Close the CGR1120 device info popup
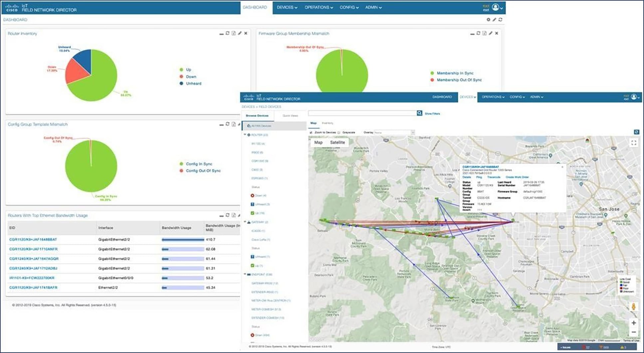This screenshot has height=353, width=644. click(x=562, y=167)
